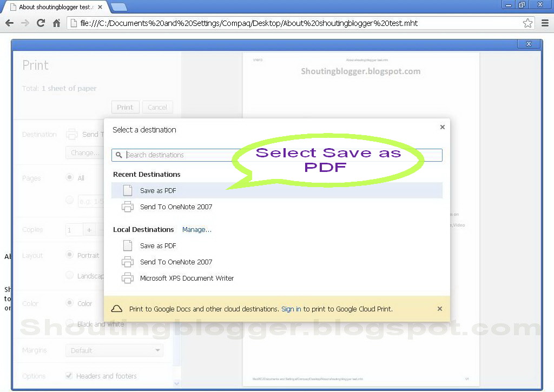Choose the Black and white color option
Screen dimensions: 554x392
[70, 324]
